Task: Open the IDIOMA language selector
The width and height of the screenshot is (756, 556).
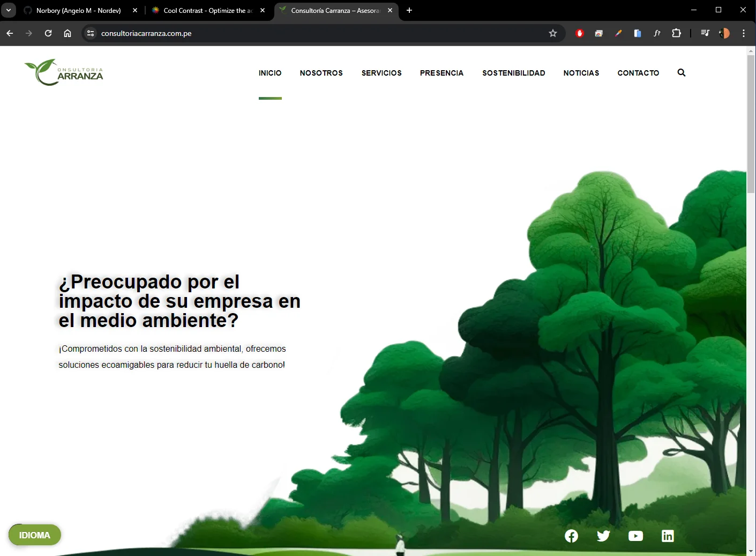Action: pos(35,535)
